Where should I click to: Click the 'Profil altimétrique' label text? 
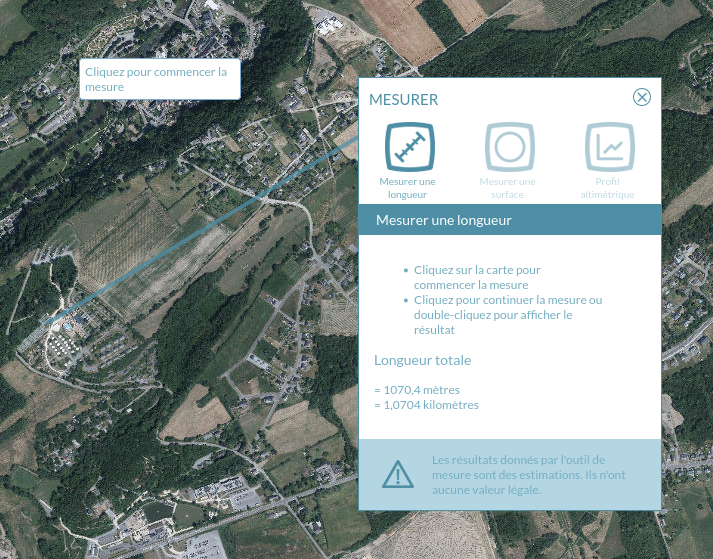coord(608,188)
